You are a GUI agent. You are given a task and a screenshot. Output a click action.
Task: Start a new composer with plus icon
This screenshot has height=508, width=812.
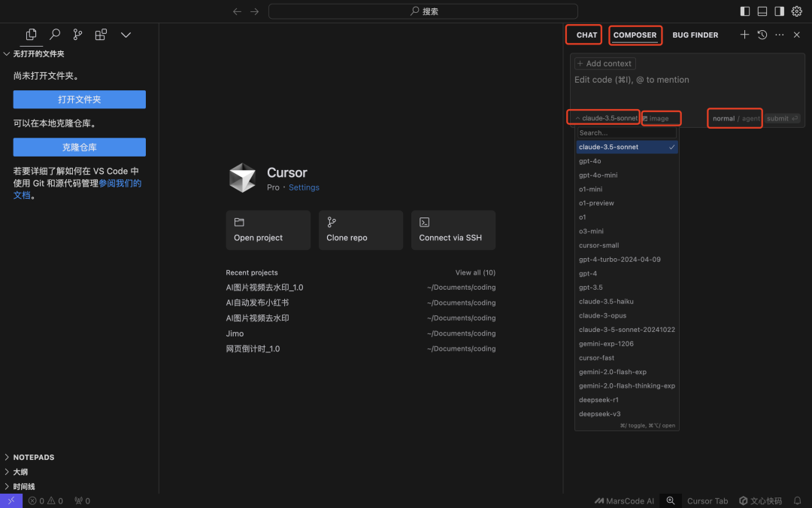click(x=744, y=35)
